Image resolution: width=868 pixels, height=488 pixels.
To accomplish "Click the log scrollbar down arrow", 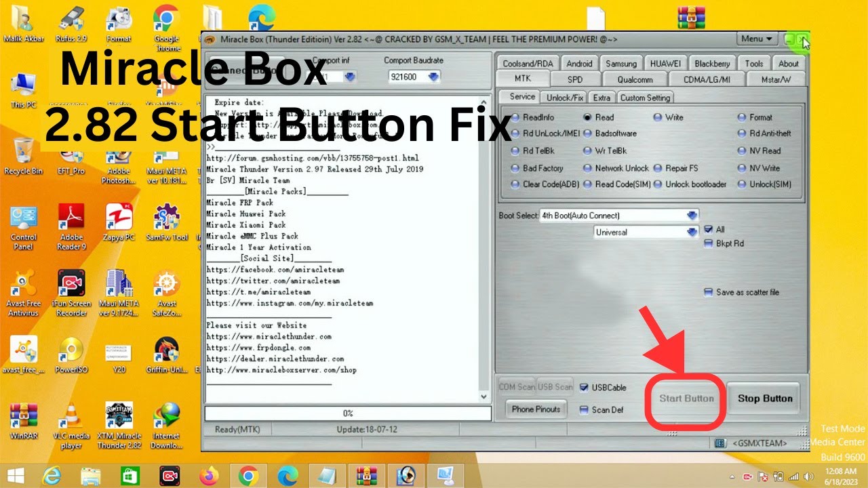I will pos(484,396).
